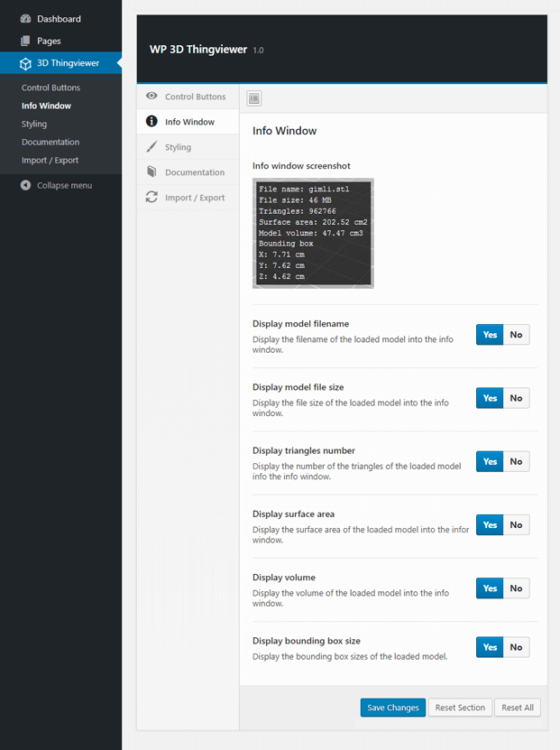This screenshot has width=560, height=750.
Task: Click the 1.0 version number
Action: (258, 51)
